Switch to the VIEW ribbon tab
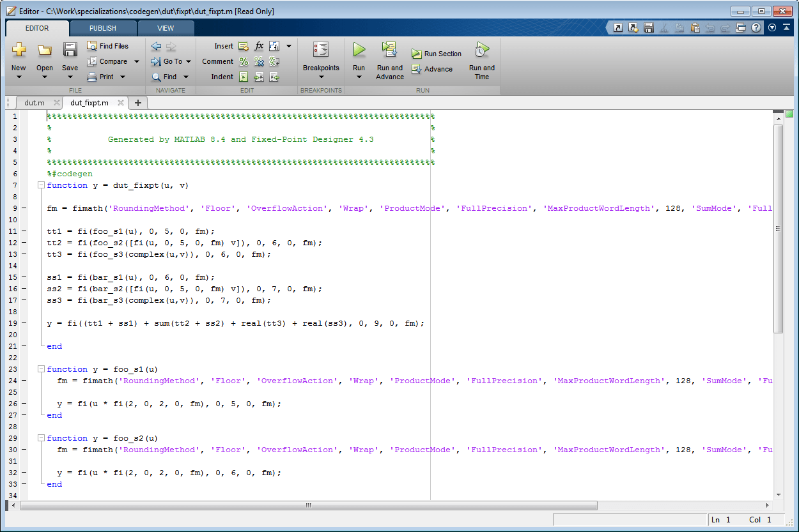Image resolution: width=799 pixels, height=532 pixels. pos(166,28)
